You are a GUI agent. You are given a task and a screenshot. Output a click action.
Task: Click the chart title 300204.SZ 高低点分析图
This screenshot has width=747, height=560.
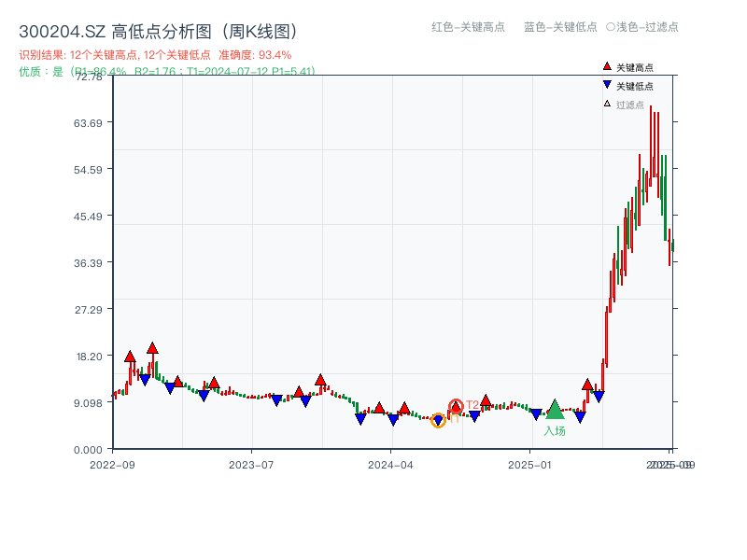pyautogui.click(x=158, y=32)
